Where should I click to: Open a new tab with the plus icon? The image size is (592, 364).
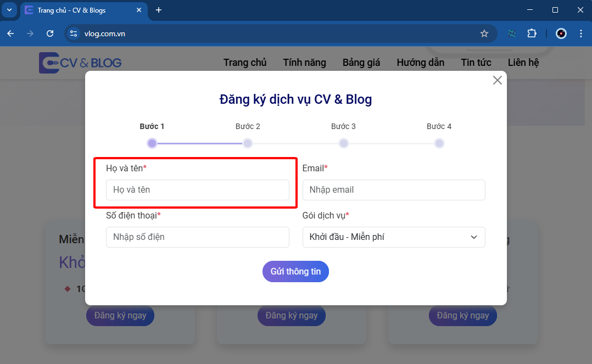point(159,10)
